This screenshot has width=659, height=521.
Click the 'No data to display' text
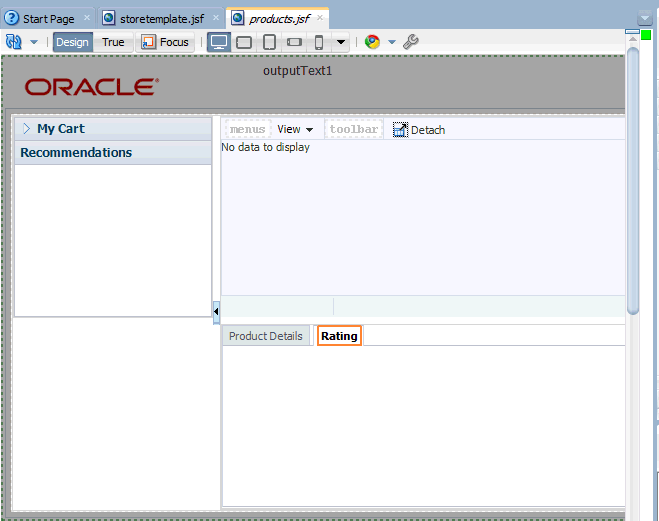click(266, 147)
